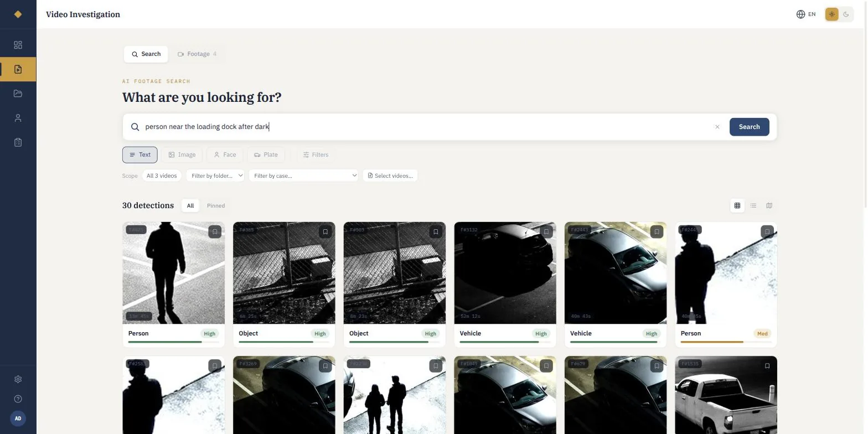This screenshot has width=868, height=434.
Task: Bookmark the F#3132 Vehicle detection
Action: [546, 232]
